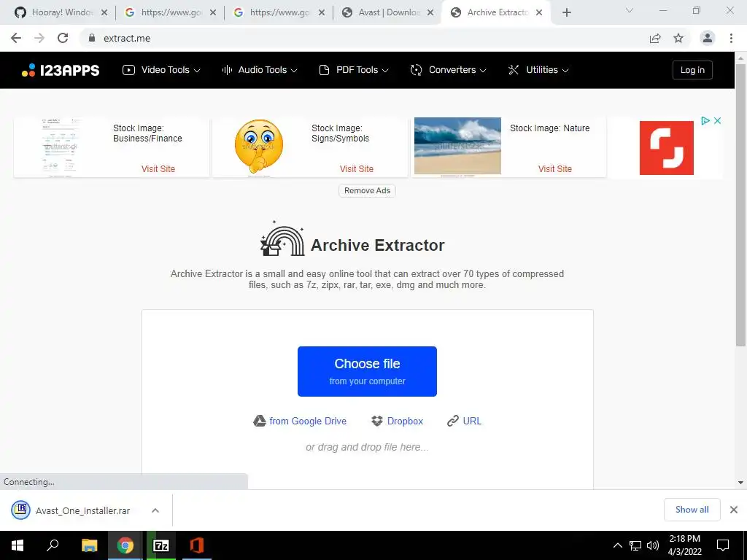Click Chrome taskbar icon
The width and height of the screenshot is (747, 560).
pyautogui.click(x=125, y=545)
